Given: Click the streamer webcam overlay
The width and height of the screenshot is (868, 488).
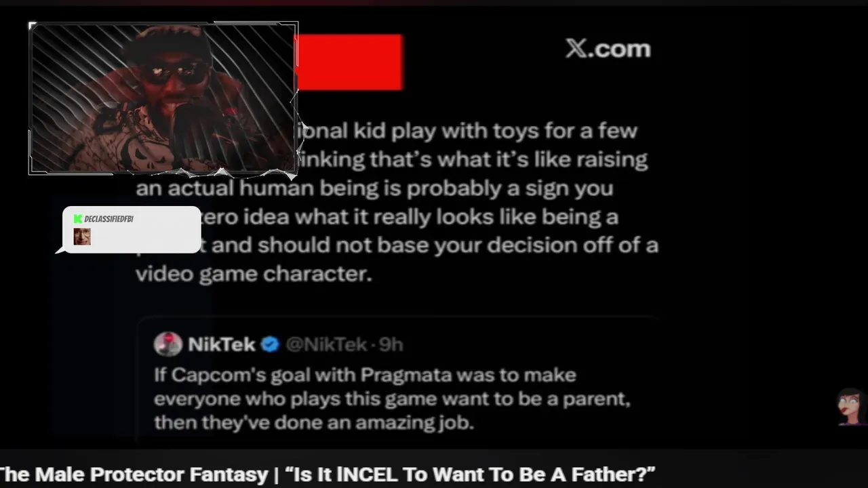Looking at the screenshot, I should [x=163, y=98].
